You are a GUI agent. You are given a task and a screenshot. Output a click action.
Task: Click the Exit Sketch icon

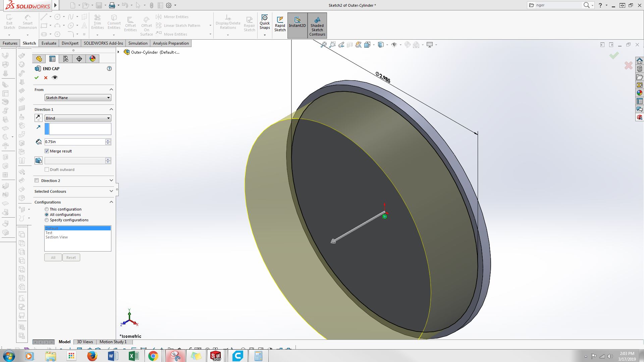(9, 22)
